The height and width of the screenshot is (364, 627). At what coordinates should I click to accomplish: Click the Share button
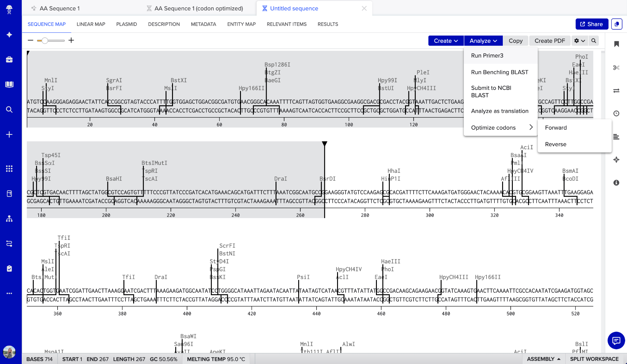coord(591,24)
